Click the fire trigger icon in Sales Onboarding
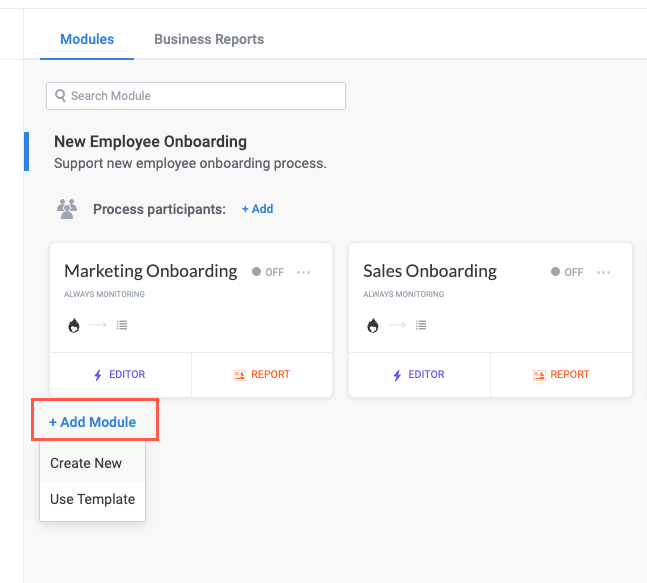The image size is (647, 583). (372, 325)
